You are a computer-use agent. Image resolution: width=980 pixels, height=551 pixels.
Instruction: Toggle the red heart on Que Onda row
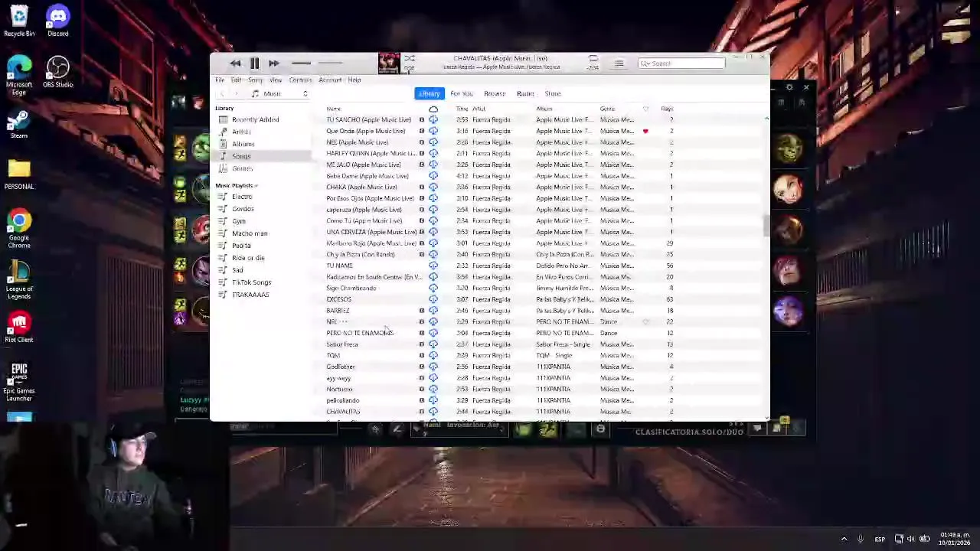(645, 131)
